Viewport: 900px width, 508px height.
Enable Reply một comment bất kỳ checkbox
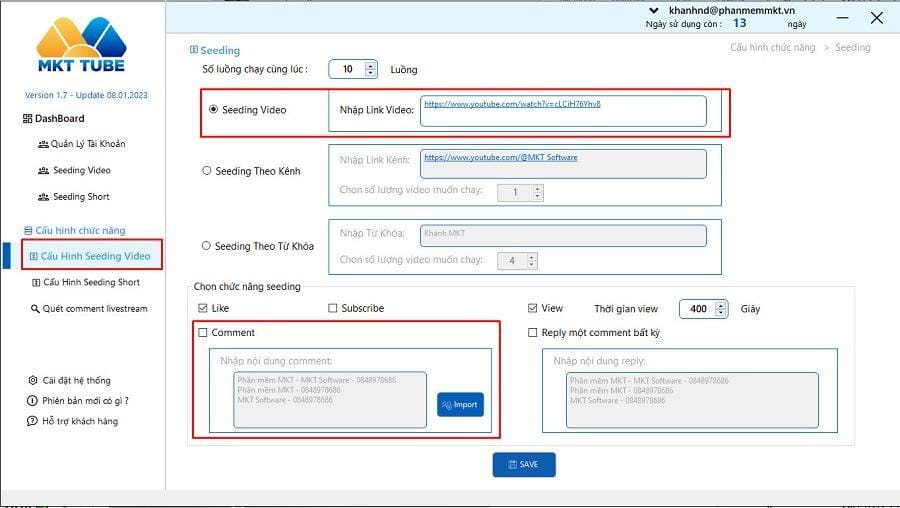[533, 332]
